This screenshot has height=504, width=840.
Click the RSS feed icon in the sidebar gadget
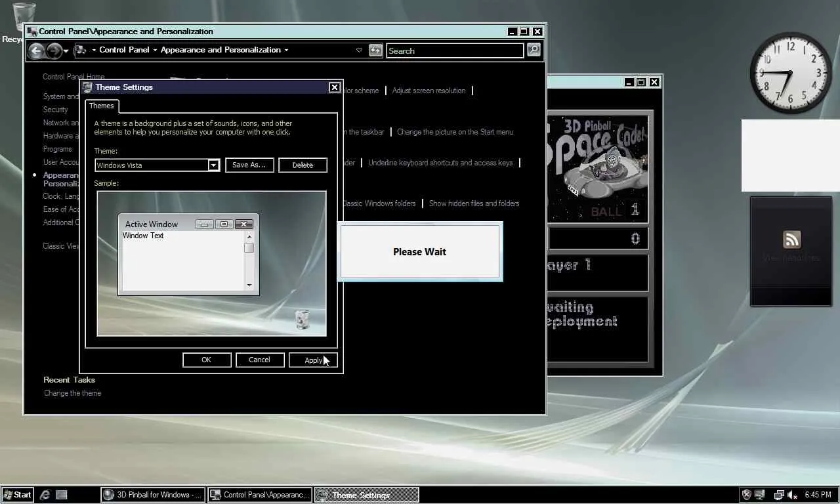click(791, 239)
